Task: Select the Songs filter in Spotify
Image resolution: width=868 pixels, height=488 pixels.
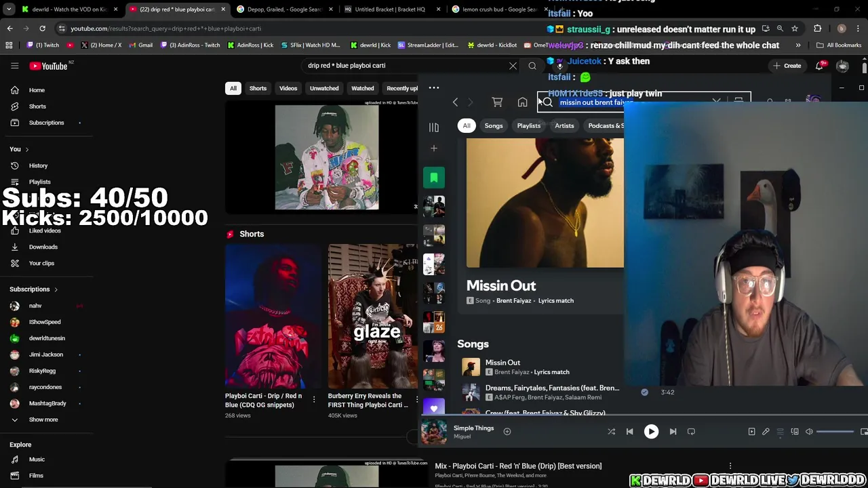Action: point(494,125)
